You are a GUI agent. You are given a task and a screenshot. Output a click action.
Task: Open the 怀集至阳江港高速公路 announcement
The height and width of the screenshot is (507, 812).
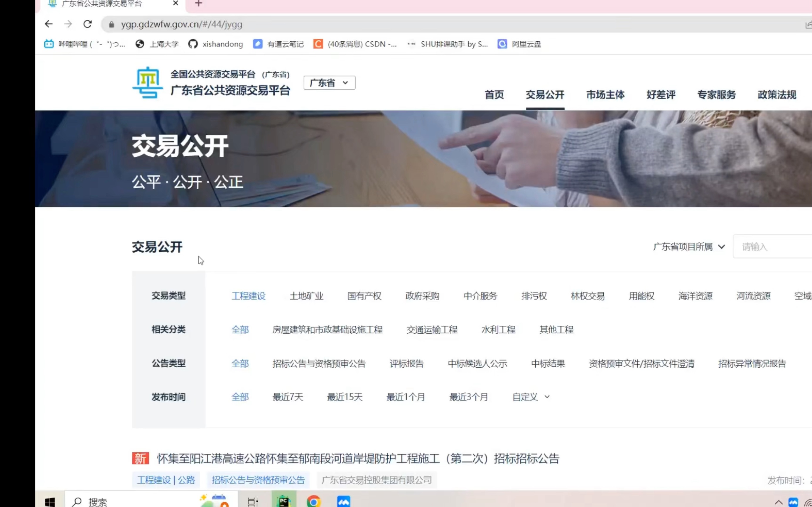(357, 458)
